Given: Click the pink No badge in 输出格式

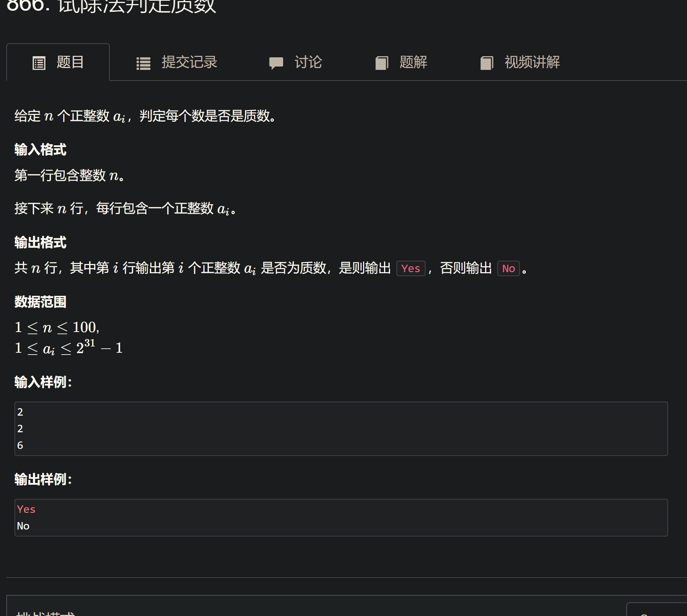Looking at the screenshot, I should click(x=508, y=268).
